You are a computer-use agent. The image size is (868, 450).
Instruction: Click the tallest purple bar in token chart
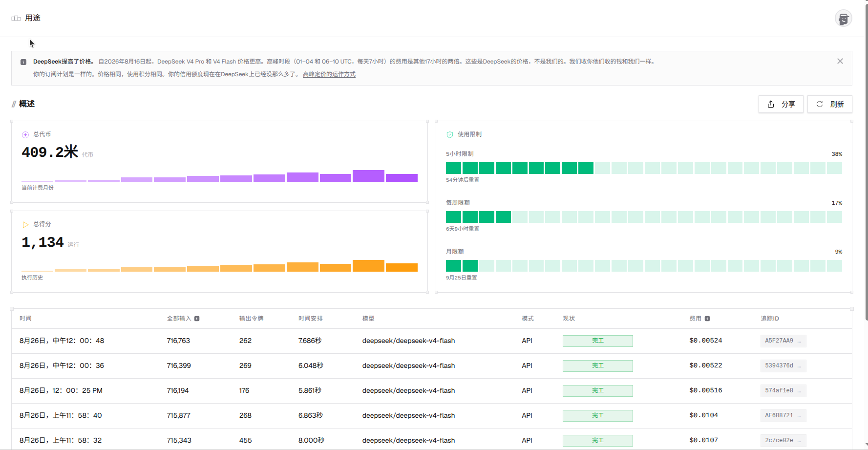(368, 176)
